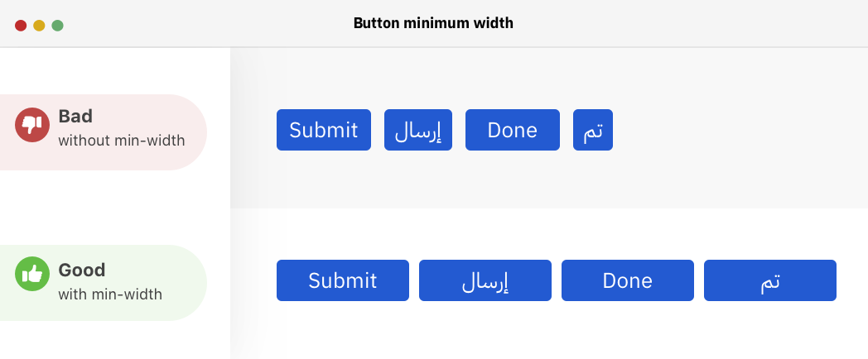Click the "with min-width" caption
This screenshot has width=868, height=359.
(110, 294)
